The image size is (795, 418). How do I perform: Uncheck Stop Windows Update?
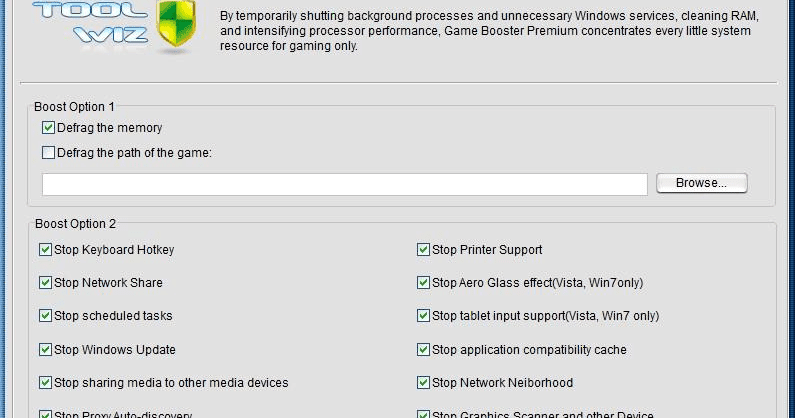pyautogui.click(x=46, y=349)
